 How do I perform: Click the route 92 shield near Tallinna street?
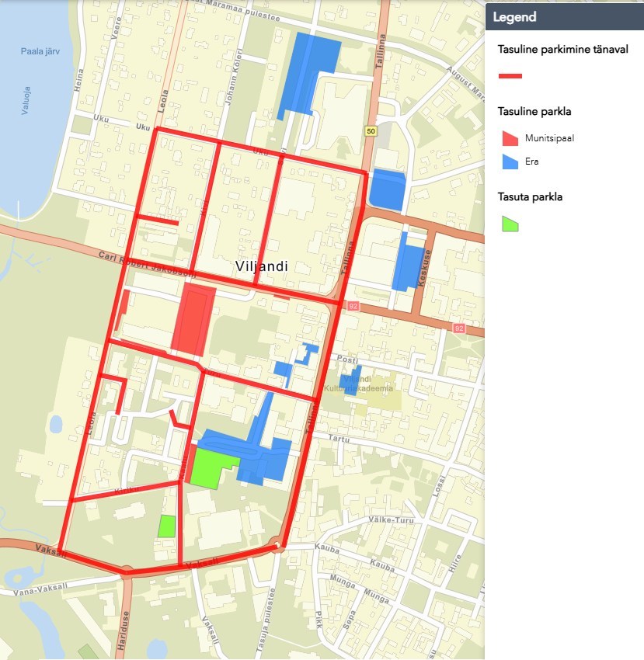point(352,307)
